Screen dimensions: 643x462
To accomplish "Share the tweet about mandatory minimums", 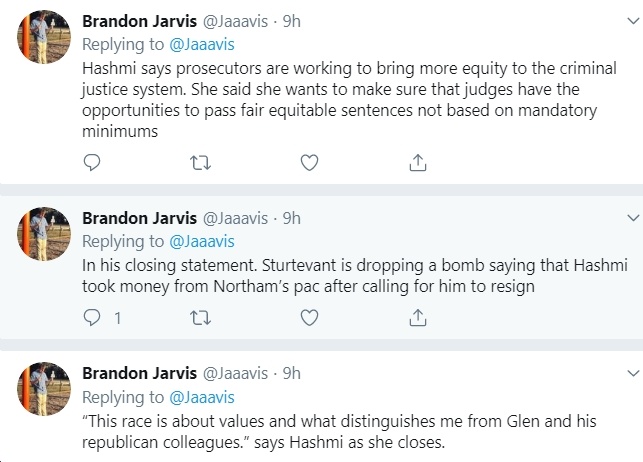I will tap(418, 162).
